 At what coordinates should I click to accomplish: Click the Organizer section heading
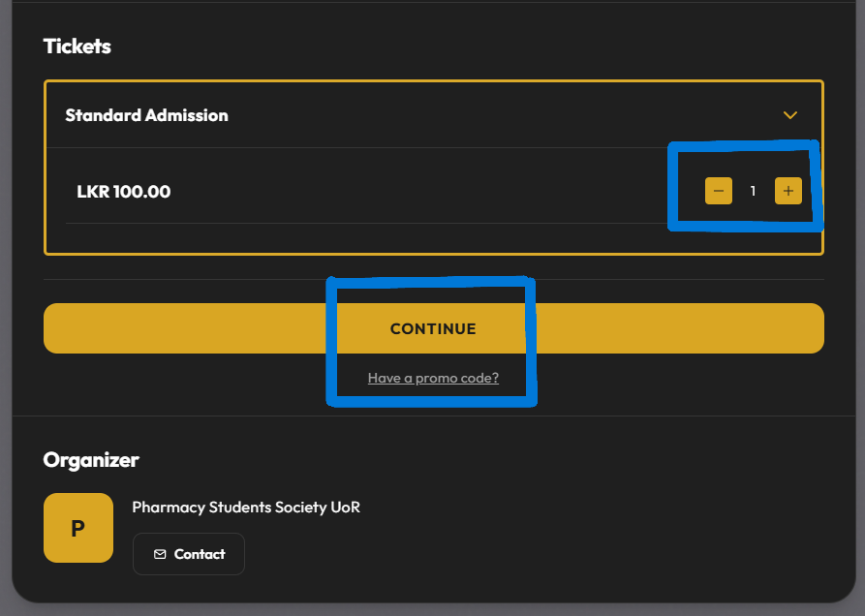coord(91,460)
